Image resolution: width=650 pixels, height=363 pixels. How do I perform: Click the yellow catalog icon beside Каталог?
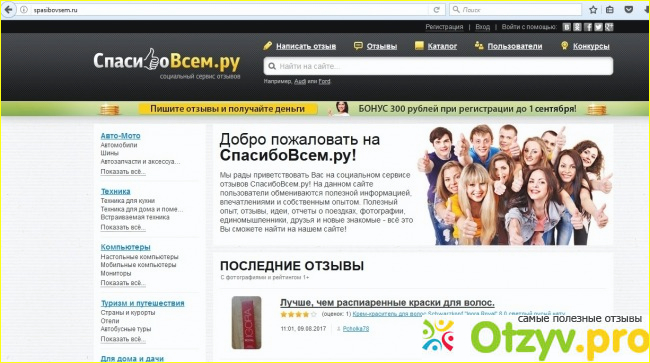[x=419, y=46]
